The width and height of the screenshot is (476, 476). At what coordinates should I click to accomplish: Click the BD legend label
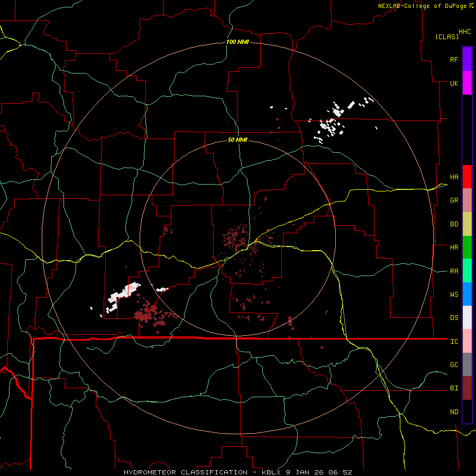click(454, 224)
